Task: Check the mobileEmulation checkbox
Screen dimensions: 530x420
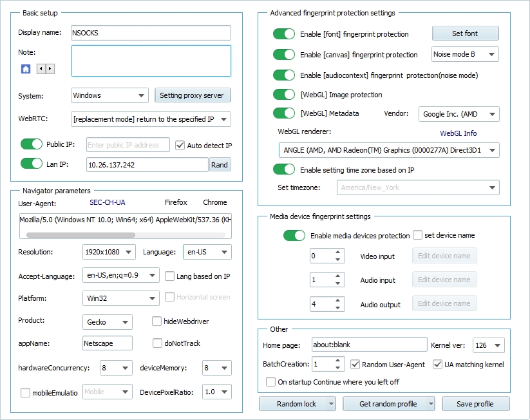Action: point(25,392)
